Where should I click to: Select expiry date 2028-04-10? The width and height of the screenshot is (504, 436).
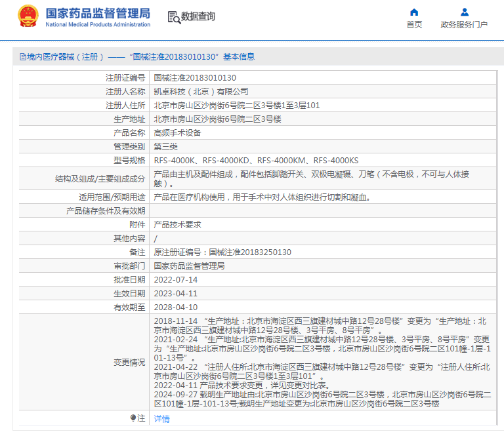coord(175,307)
